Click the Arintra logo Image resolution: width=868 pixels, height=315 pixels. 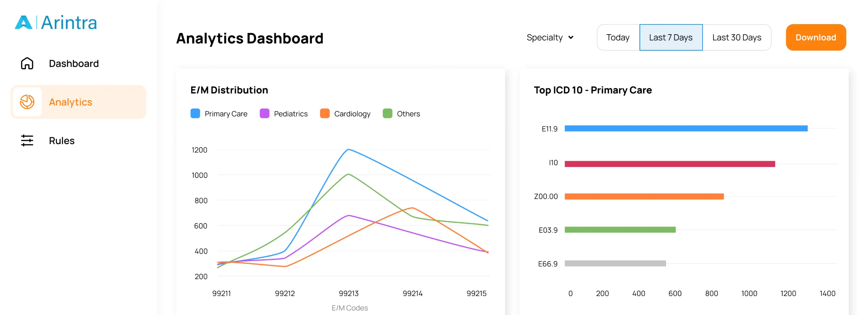click(56, 22)
